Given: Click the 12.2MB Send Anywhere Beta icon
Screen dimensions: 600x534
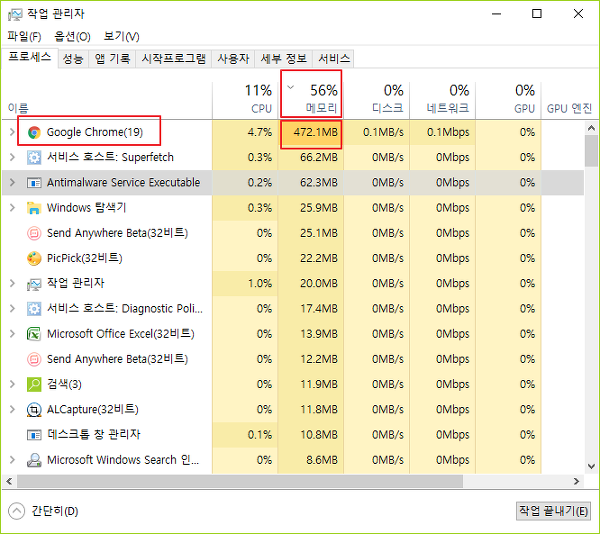Looking at the screenshot, I should click(x=34, y=360).
